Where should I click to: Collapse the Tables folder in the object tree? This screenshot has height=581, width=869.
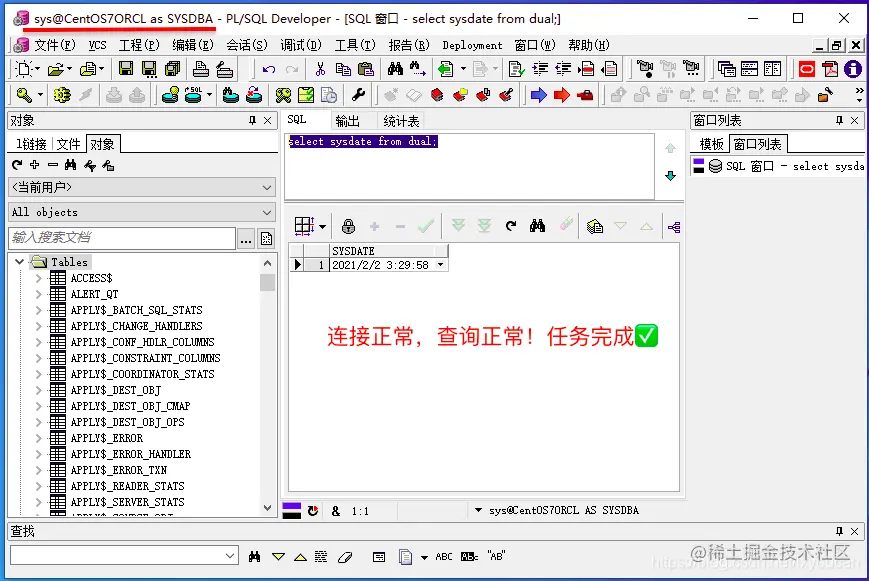tap(21, 261)
